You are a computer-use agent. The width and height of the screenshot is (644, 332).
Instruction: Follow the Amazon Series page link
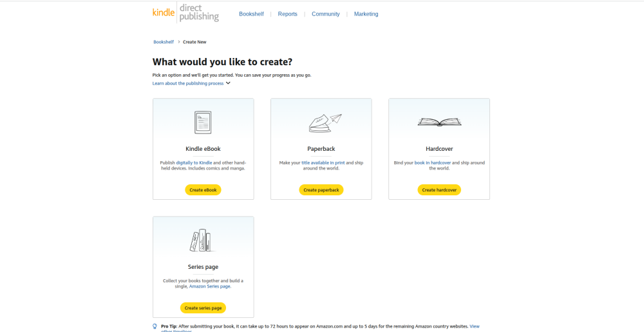(210, 286)
